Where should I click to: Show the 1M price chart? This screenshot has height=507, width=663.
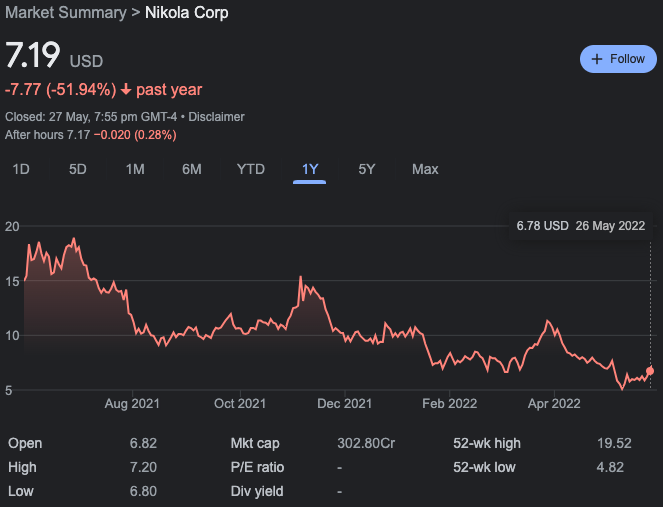click(x=135, y=169)
